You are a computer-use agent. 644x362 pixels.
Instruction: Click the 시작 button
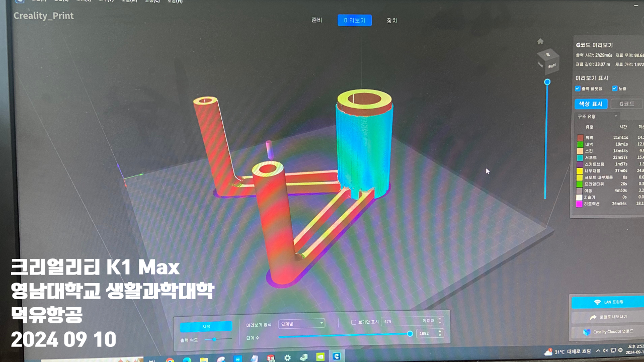206,326
